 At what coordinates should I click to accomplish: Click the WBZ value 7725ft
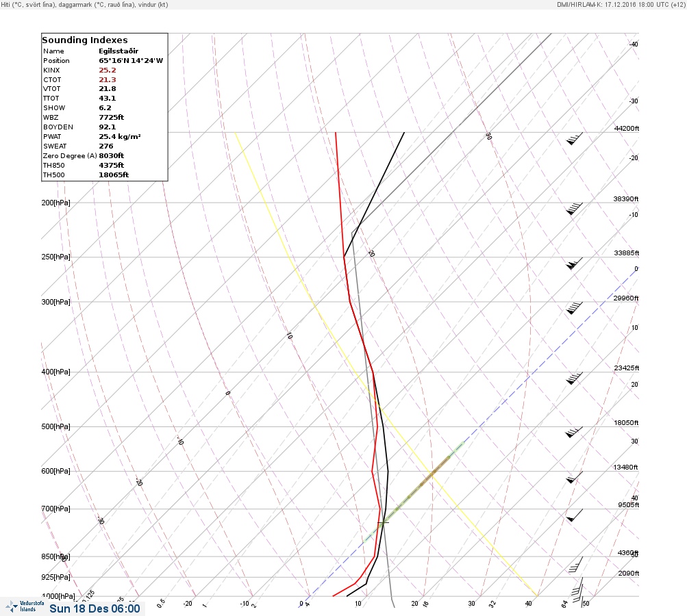coord(111,117)
